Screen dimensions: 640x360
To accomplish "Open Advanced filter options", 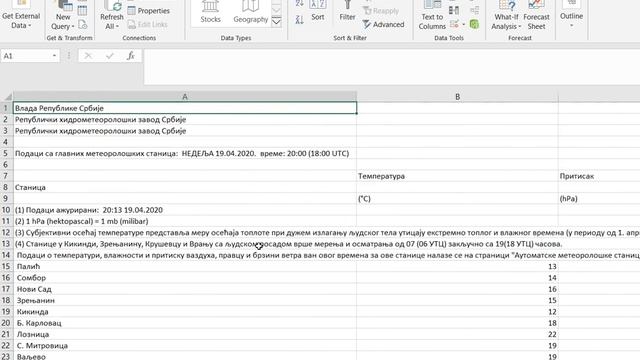I will click(x=383, y=24).
